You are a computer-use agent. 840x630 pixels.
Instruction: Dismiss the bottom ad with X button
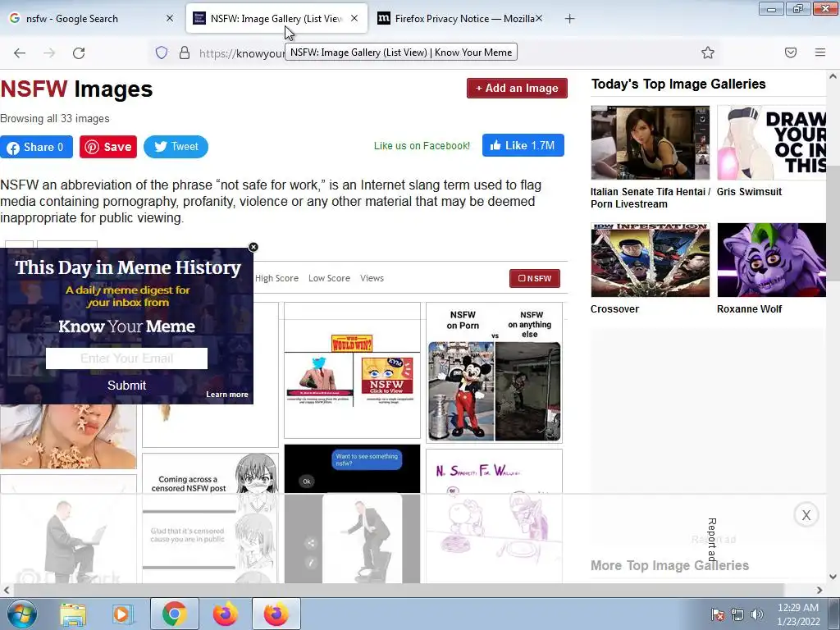tap(806, 515)
